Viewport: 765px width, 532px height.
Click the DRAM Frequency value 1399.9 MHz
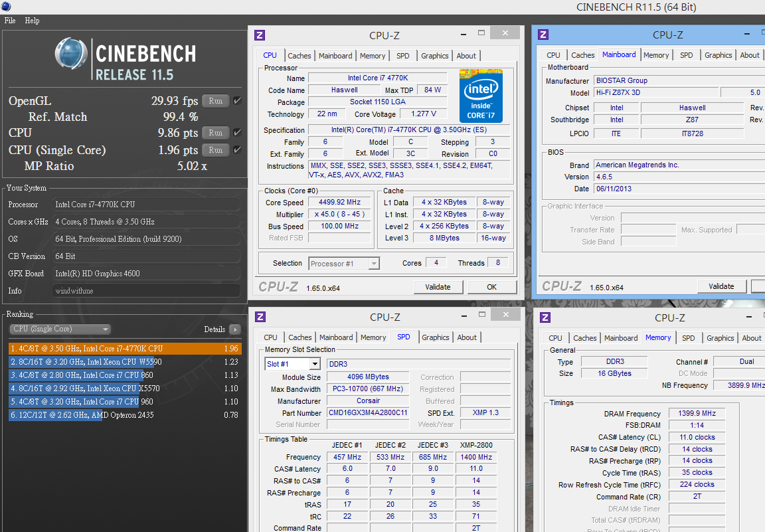click(697, 413)
